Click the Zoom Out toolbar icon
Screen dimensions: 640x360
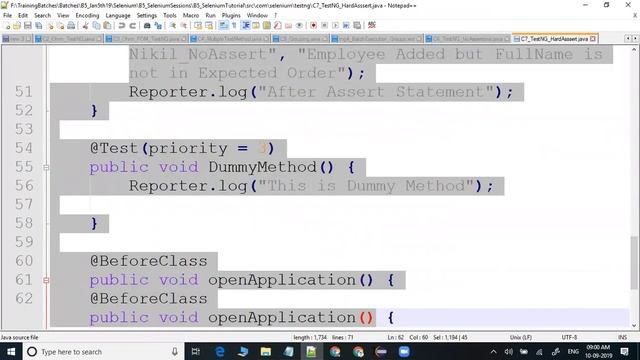pos(184,25)
